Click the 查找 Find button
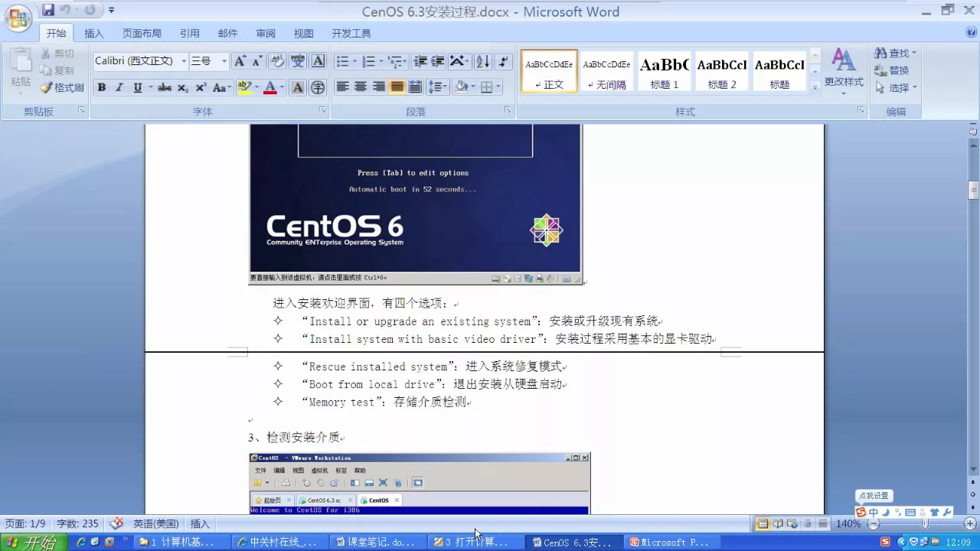 894,53
